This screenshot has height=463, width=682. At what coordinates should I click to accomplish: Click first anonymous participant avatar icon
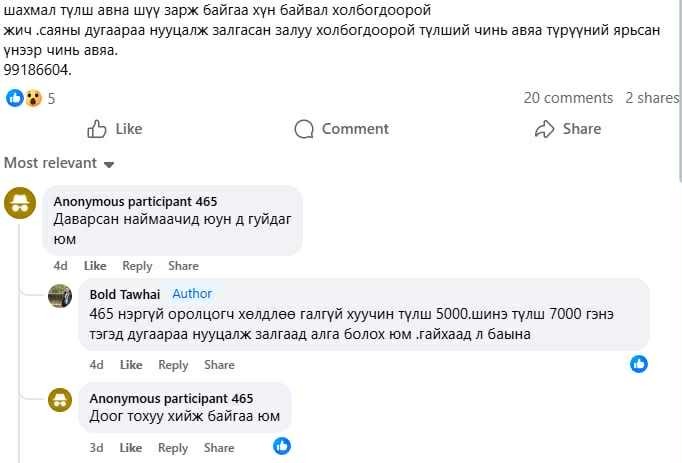click(20, 203)
